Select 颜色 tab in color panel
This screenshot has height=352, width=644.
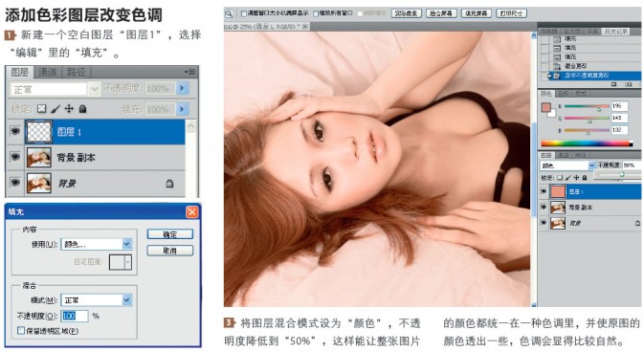546,94
